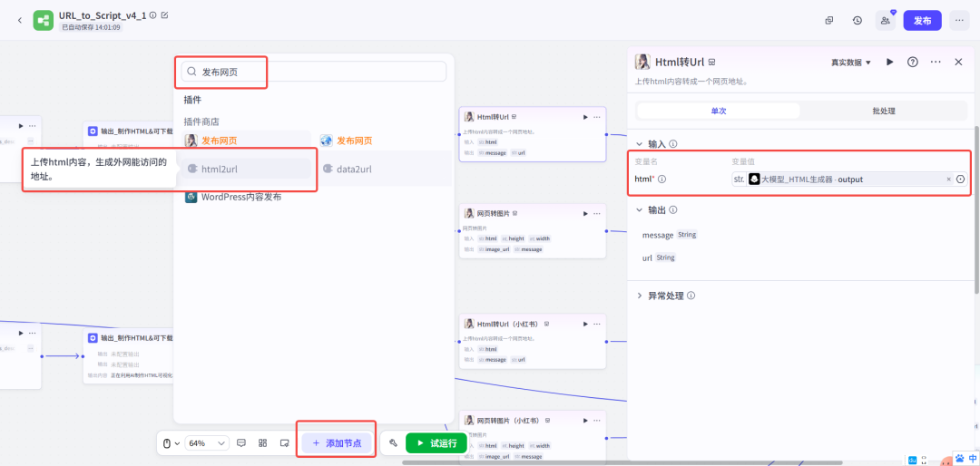Click the info icon next to html variable

click(661, 180)
